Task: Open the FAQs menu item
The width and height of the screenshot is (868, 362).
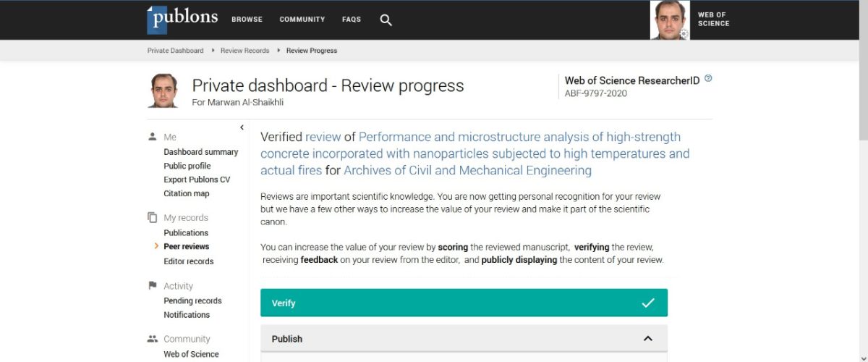Action: [352, 20]
